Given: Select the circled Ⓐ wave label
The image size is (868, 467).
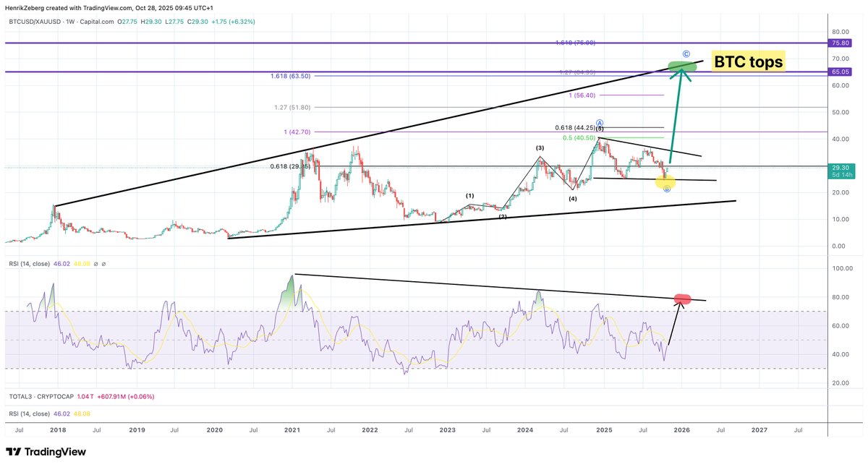Looking at the screenshot, I should click(x=599, y=122).
